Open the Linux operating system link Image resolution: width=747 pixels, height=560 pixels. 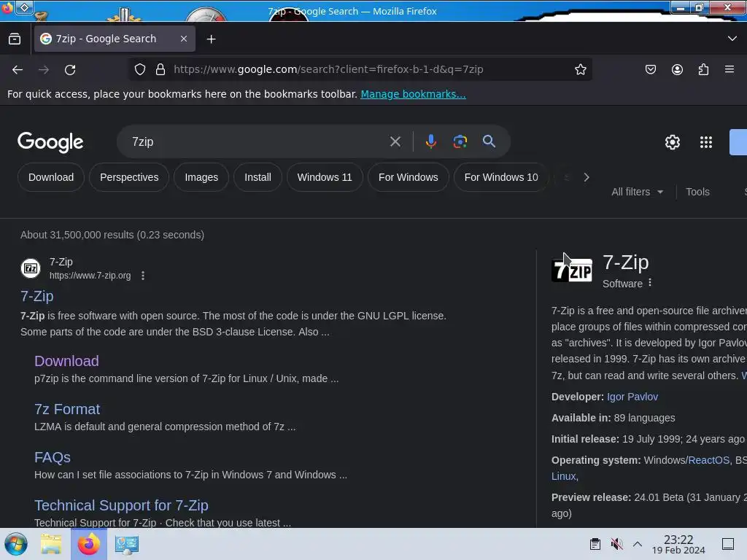(565, 476)
